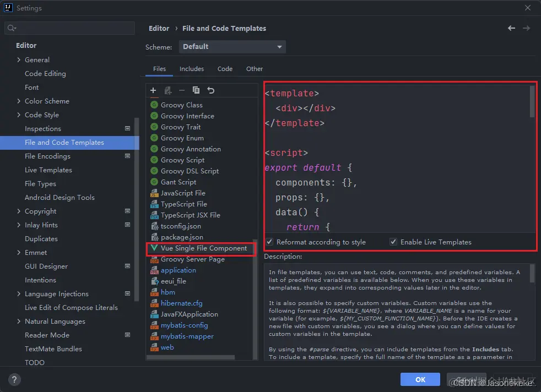The height and width of the screenshot is (392, 541).
Task: Expand the General settings node
Action: 19,59
